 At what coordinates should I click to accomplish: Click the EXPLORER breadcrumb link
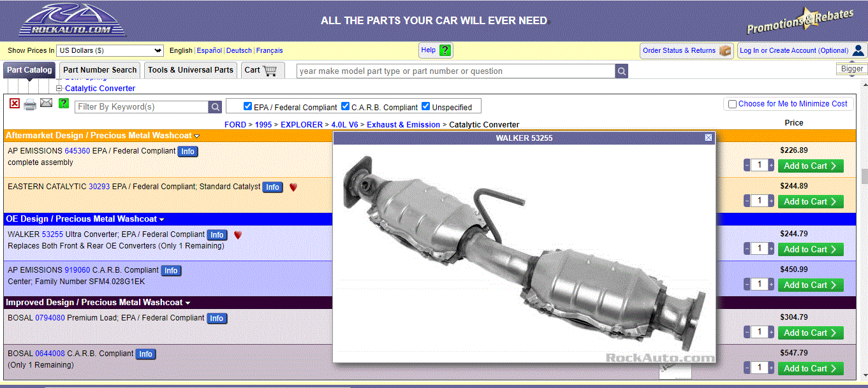(x=302, y=125)
